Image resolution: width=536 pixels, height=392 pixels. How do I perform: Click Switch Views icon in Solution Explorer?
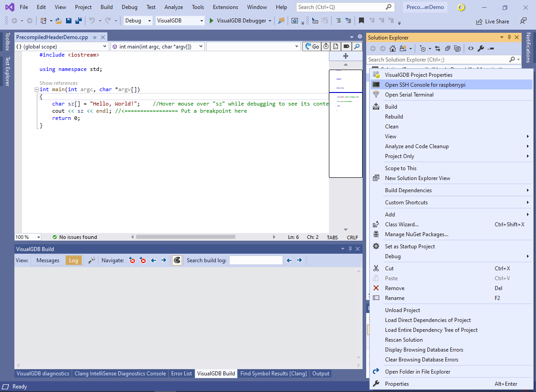click(403, 48)
